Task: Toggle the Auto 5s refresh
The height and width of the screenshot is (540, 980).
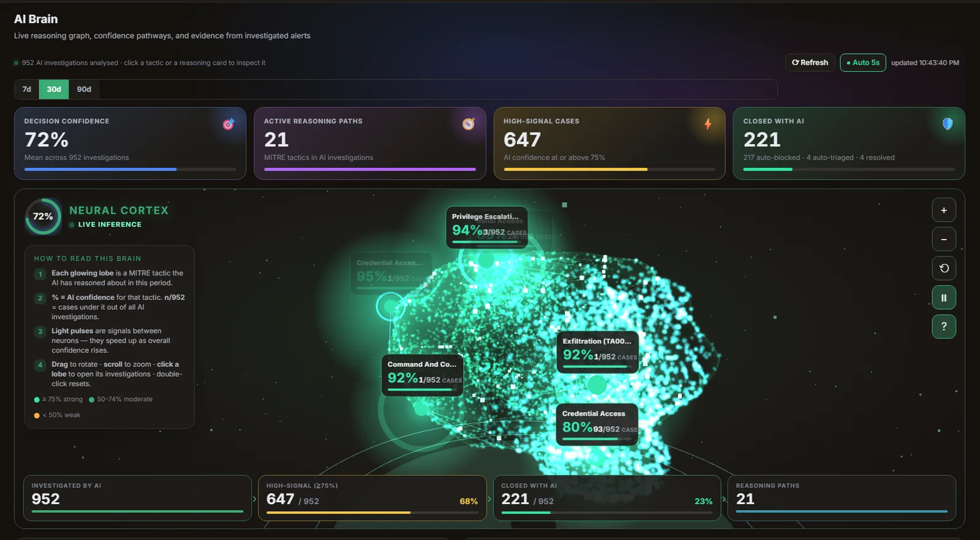Action: click(x=862, y=62)
